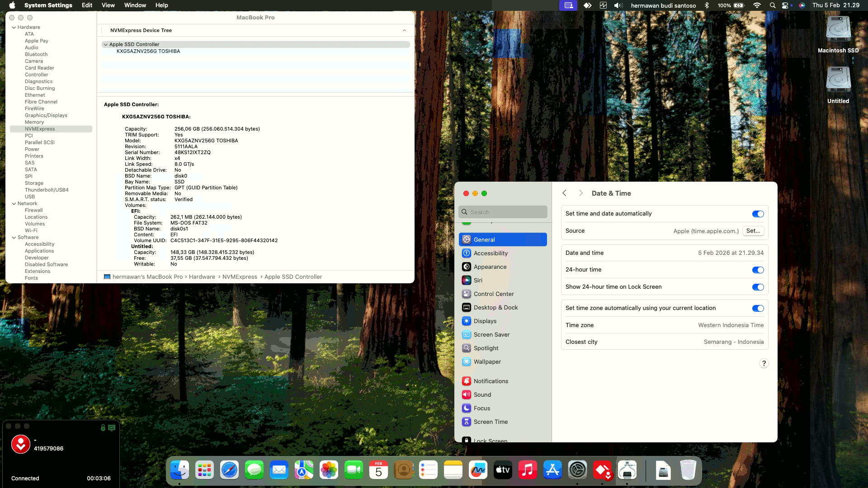868x488 pixels.
Task: Open the Window menu
Action: (x=135, y=5)
